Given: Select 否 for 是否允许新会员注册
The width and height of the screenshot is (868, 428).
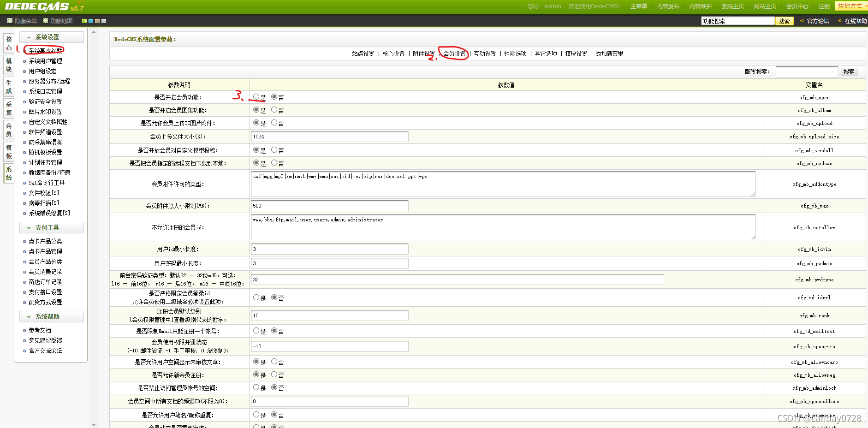Looking at the screenshot, I should pyautogui.click(x=274, y=374).
